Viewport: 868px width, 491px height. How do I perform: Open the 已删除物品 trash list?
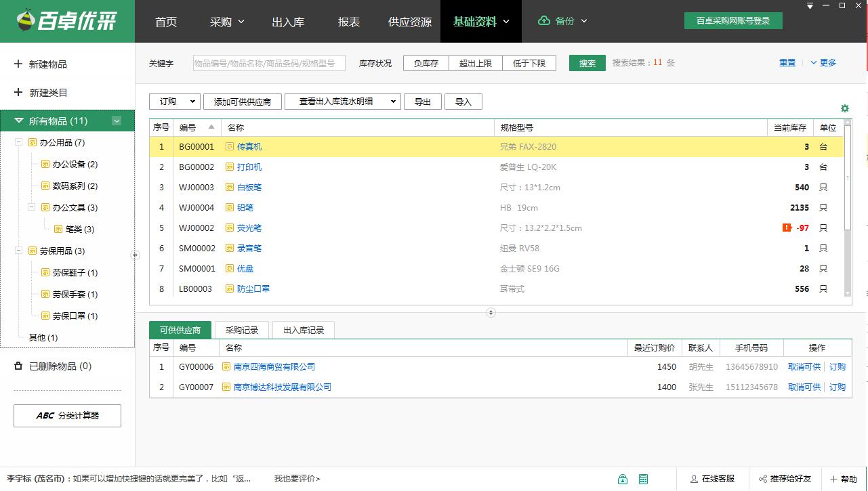point(60,366)
